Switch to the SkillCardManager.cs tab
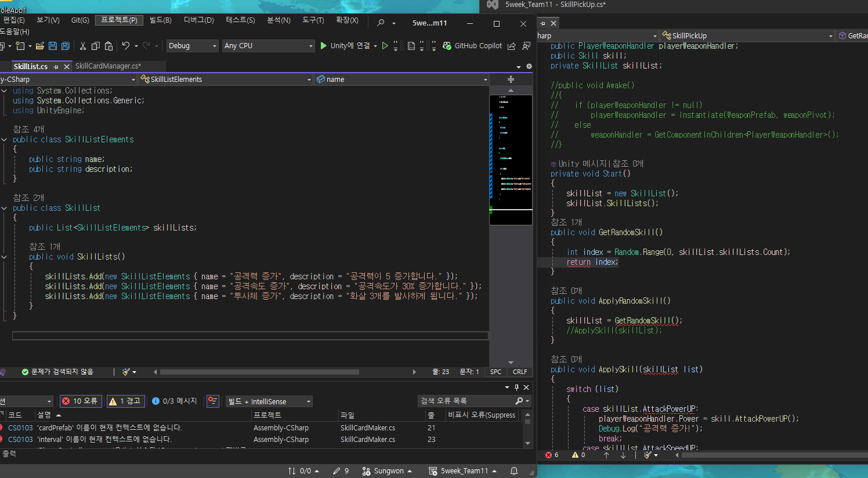 click(x=108, y=66)
